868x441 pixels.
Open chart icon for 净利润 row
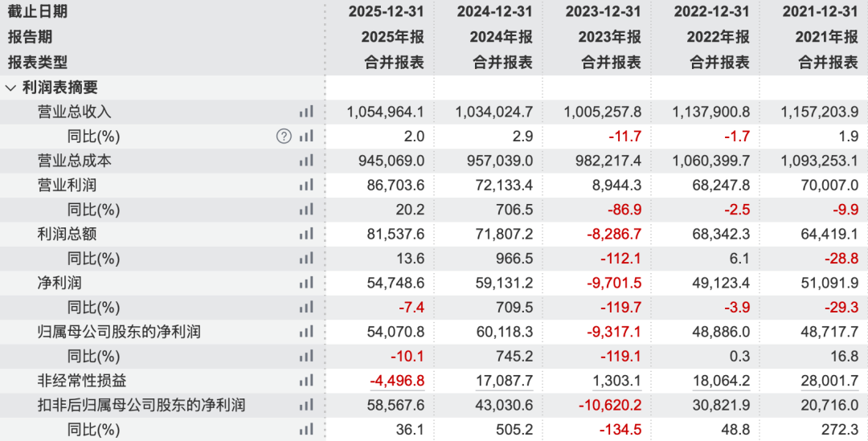point(306,283)
